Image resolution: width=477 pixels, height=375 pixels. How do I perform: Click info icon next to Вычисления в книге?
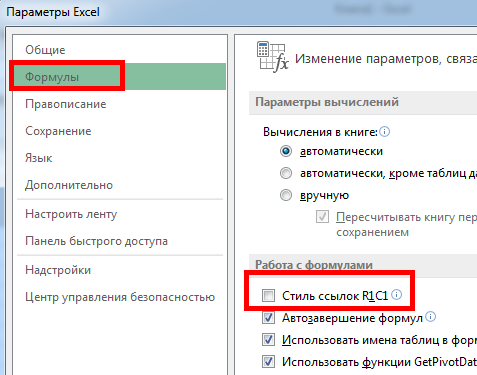point(384,132)
